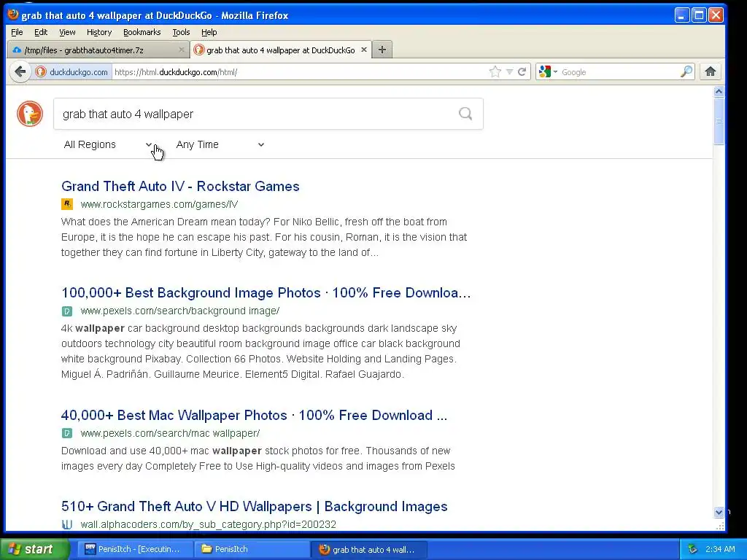Expand the All Regions dropdown
The width and height of the screenshot is (747, 560).
coord(108,144)
